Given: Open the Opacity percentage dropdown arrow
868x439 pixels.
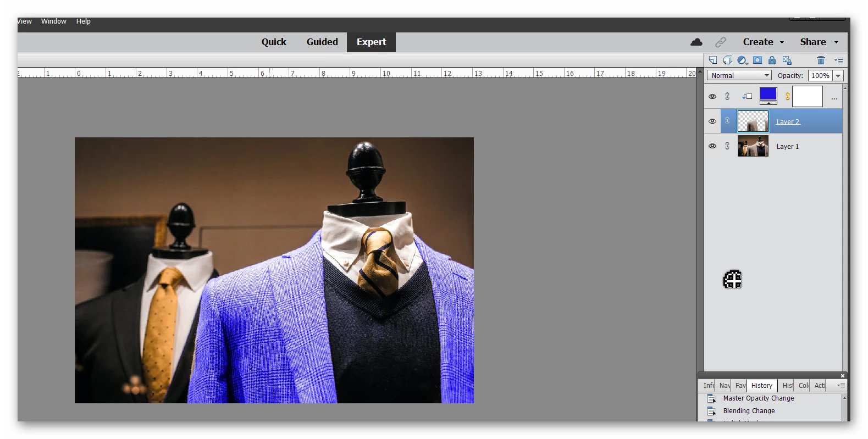Looking at the screenshot, I should click(x=838, y=76).
